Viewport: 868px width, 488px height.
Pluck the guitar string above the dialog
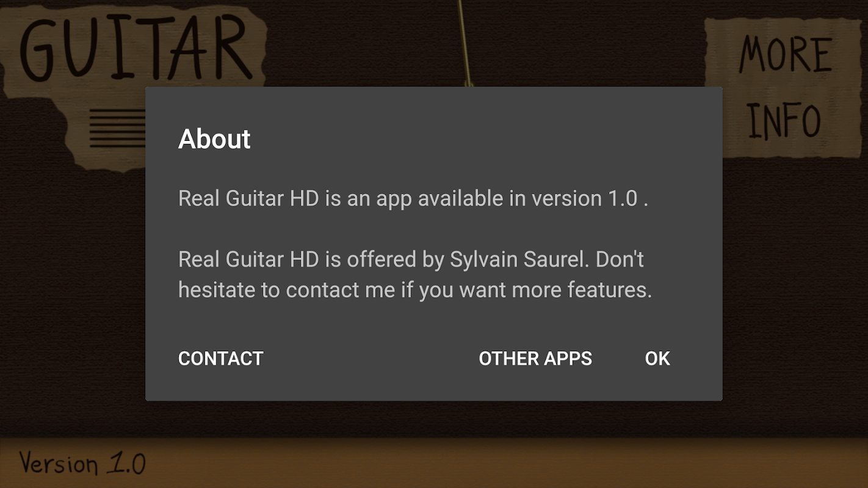[464, 43]
